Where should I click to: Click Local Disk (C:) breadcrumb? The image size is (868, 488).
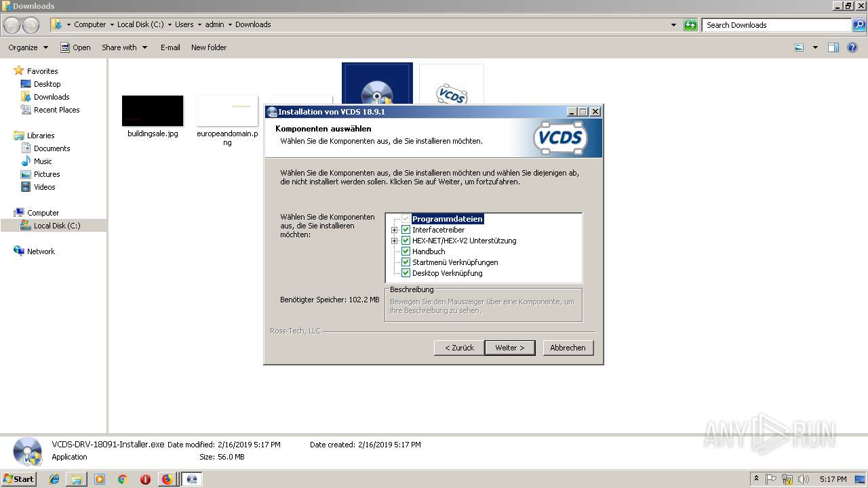click(x=141, y=24)
